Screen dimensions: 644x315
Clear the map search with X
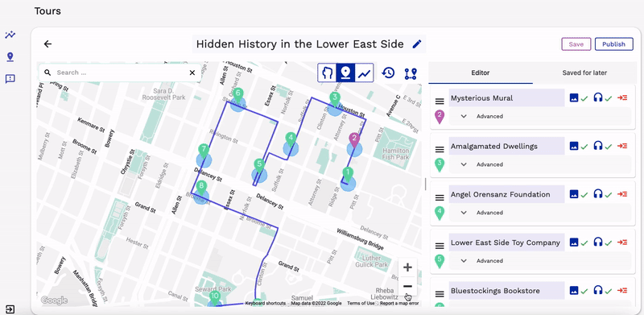pos(192,73)
